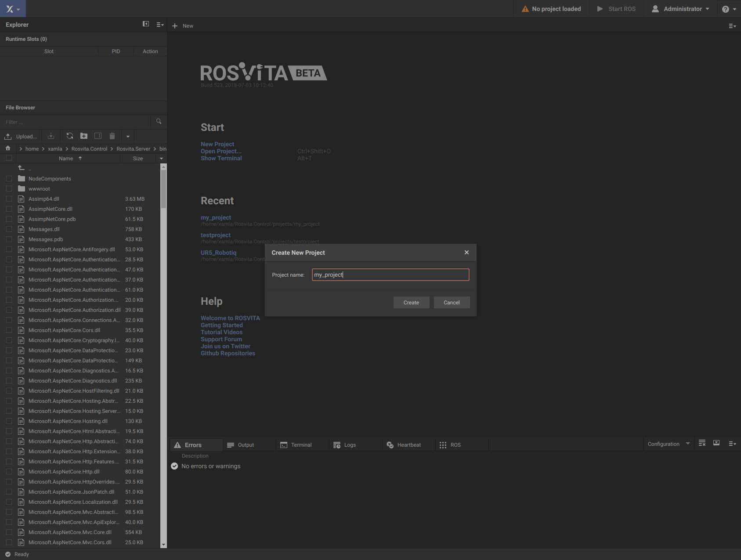Open the bottom panel options menu

coord(732,444)
